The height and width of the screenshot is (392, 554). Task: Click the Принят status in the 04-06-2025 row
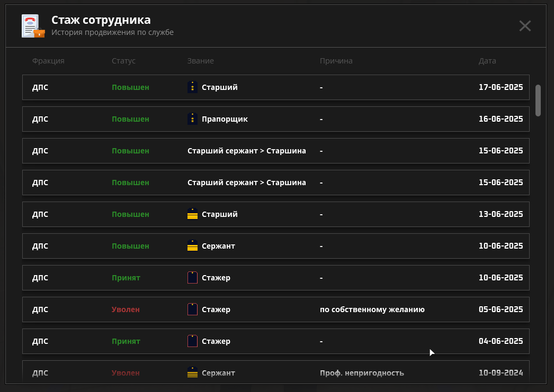(x=126, y=341)
